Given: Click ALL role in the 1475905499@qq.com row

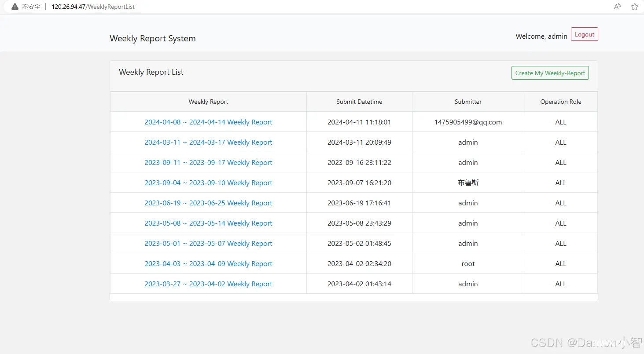Looking at the screenshot, I should click(561, 122).
